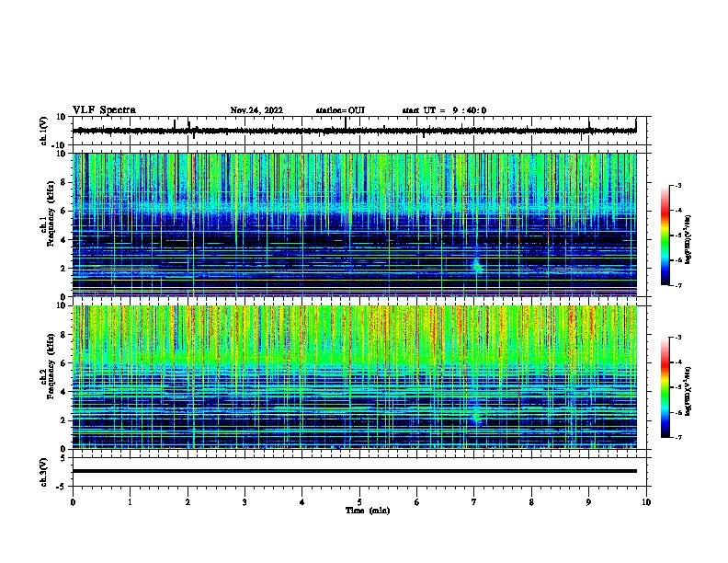Click the emission burst near 7 min in ch.2 spectrogram
This screenshot has height=563, width=728.
pyautogui.click(x=476, y=416)
